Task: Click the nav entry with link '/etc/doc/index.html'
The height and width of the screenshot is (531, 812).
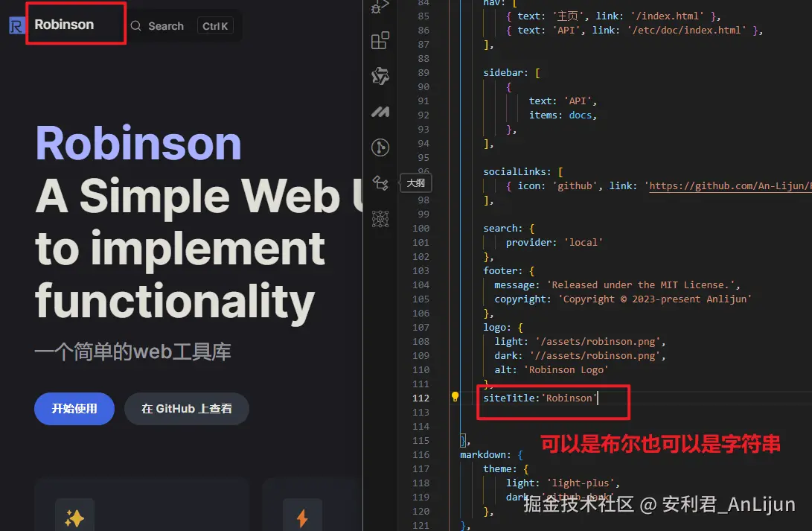Action: (x=634, y=30)
